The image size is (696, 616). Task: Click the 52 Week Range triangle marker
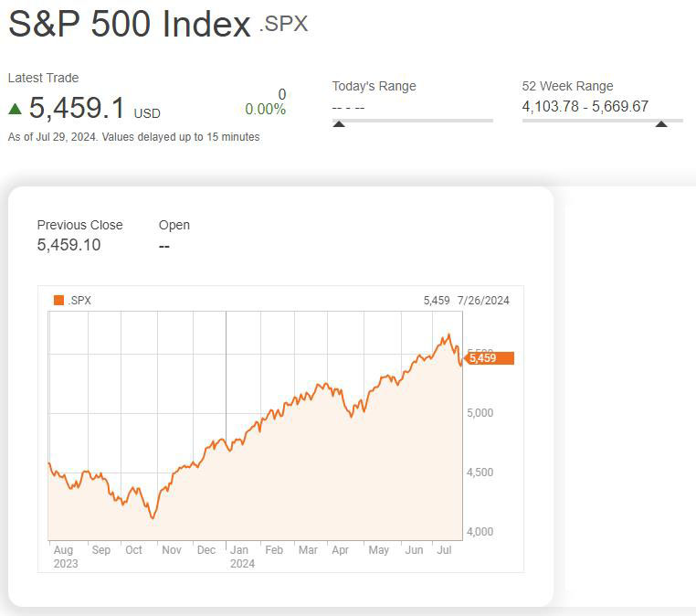(661, 123)
